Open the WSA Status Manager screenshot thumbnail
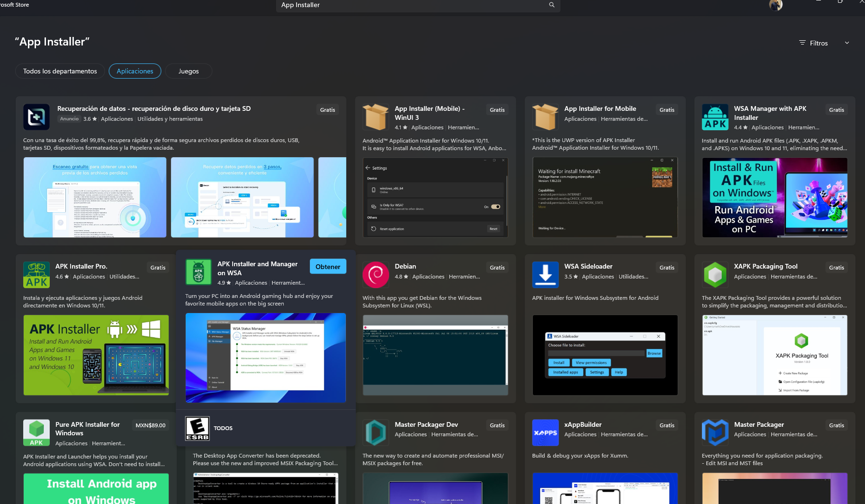This screenshot has width=865, height=504. coord(265,358)
